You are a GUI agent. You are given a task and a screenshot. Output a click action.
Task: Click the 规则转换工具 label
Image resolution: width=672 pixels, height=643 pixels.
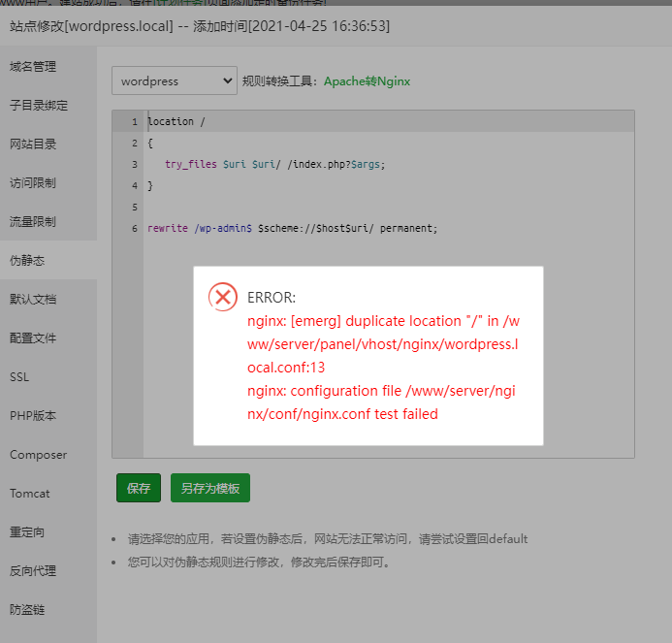click(x=279, y=81)
